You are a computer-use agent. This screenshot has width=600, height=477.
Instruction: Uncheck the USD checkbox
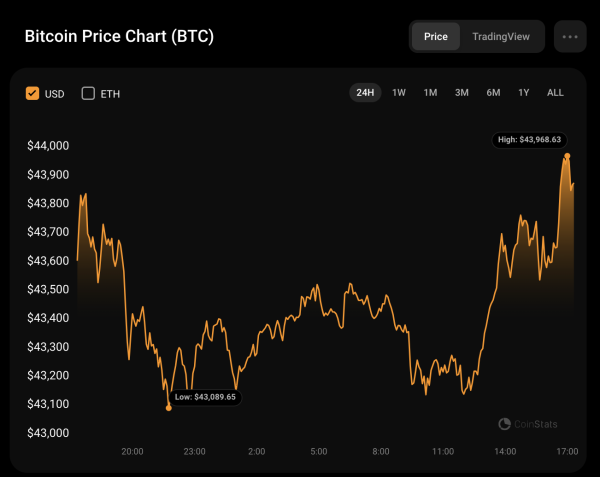coord(33,93)
